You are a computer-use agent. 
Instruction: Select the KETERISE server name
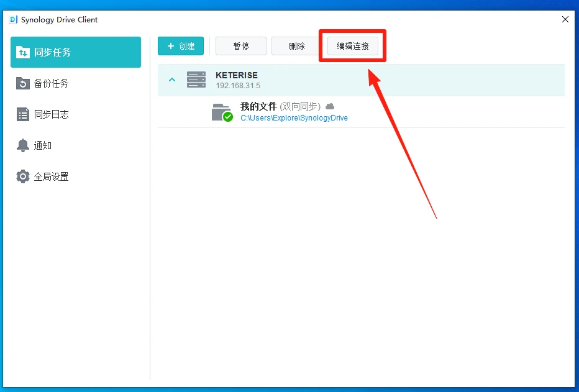coord(237,75)
